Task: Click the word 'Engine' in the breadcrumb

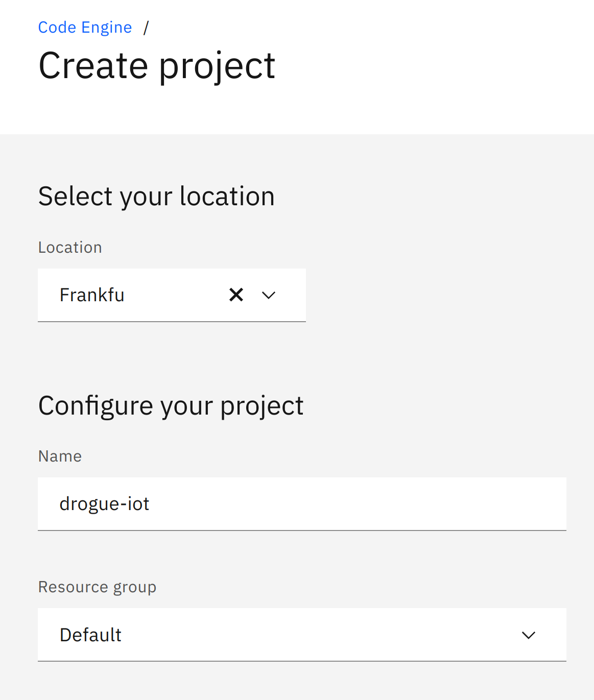Action: pyautogui.click(x=106, y=28)
